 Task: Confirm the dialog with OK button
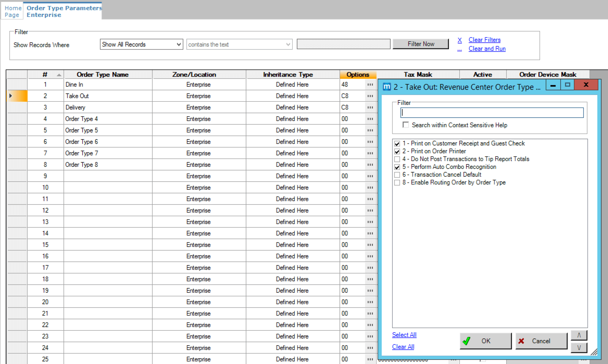[x=486, y=341]
